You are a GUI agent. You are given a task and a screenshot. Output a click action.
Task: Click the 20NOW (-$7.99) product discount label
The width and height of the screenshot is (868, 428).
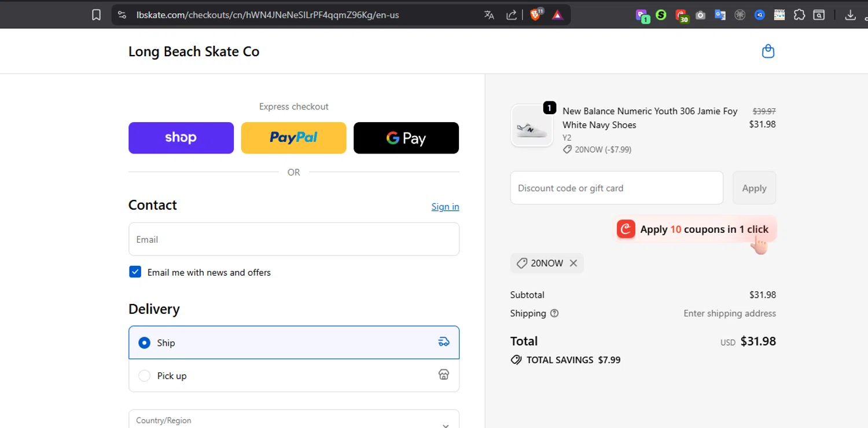coord(597,149)
